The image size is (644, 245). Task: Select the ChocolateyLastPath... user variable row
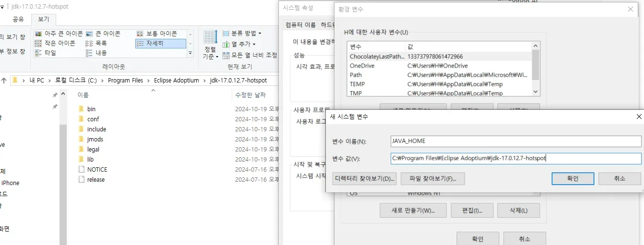[x=440, y=57]
